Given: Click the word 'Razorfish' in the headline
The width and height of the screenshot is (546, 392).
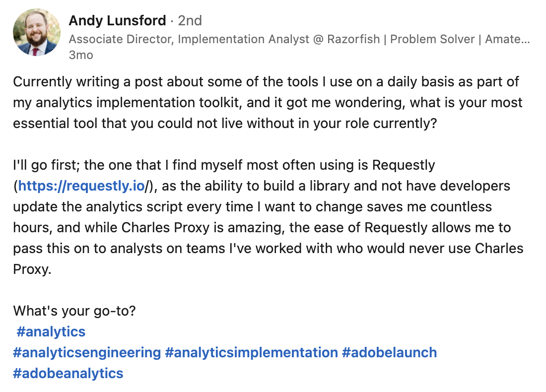Looking at the screenshot, I should [353, 39].
